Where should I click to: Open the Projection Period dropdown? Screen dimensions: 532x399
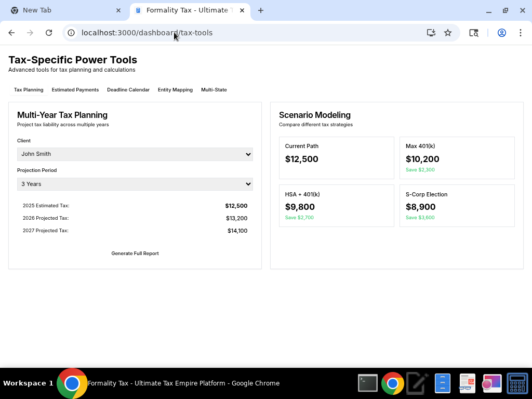pyautogui.click(x=135, y=184)
